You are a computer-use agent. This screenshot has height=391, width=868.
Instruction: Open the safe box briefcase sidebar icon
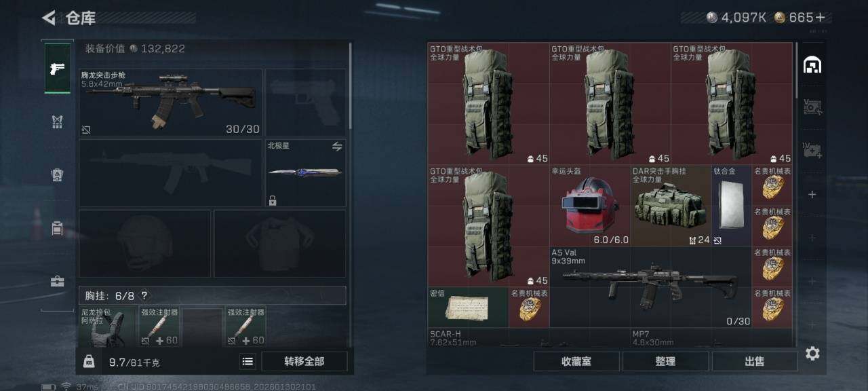58,282
